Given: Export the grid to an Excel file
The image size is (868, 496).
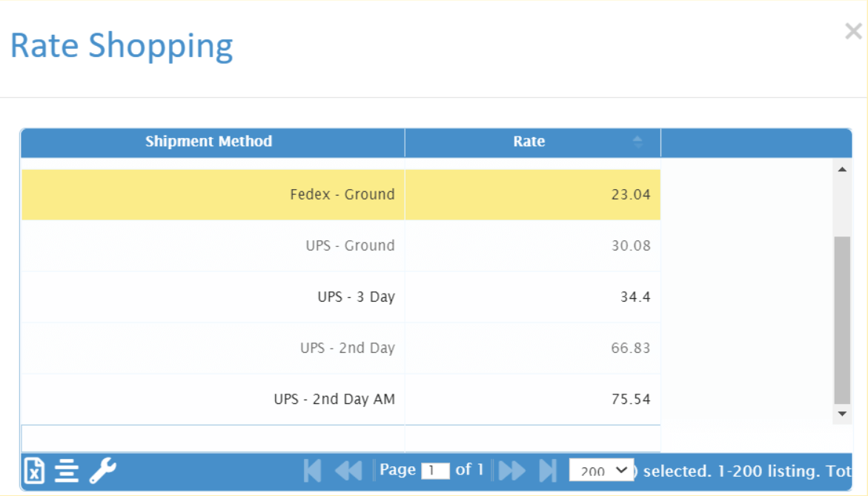Looking at the screenshot, I should pyautogui.click(x=34, y=471).
